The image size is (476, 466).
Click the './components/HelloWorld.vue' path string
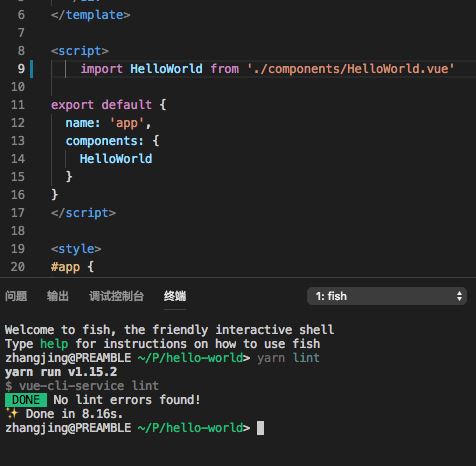351,69
